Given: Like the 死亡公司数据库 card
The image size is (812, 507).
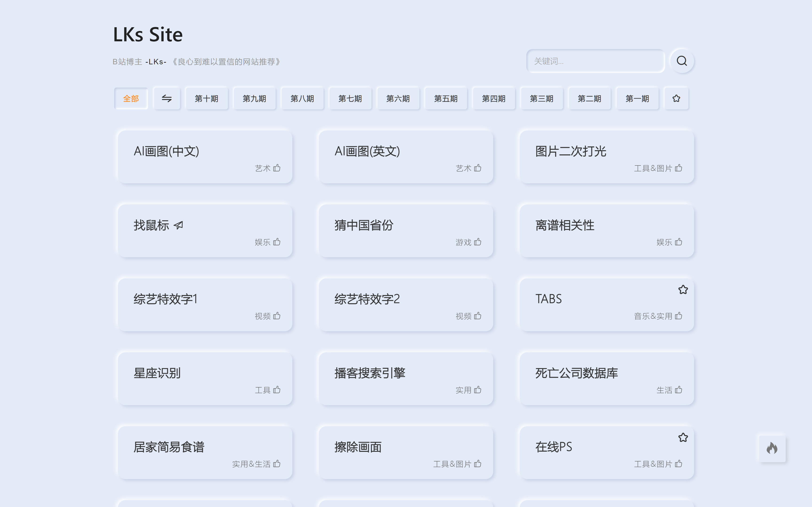Looking at the screenshot, I should 679,390.
